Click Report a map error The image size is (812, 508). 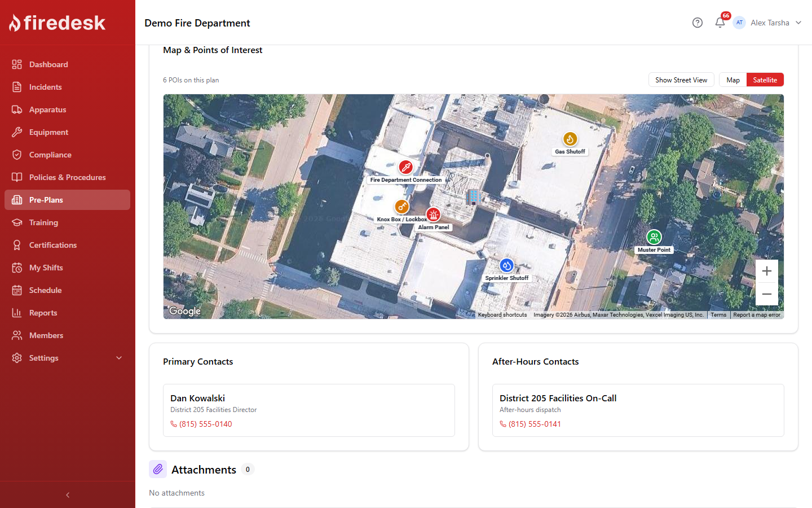(757, 315)
